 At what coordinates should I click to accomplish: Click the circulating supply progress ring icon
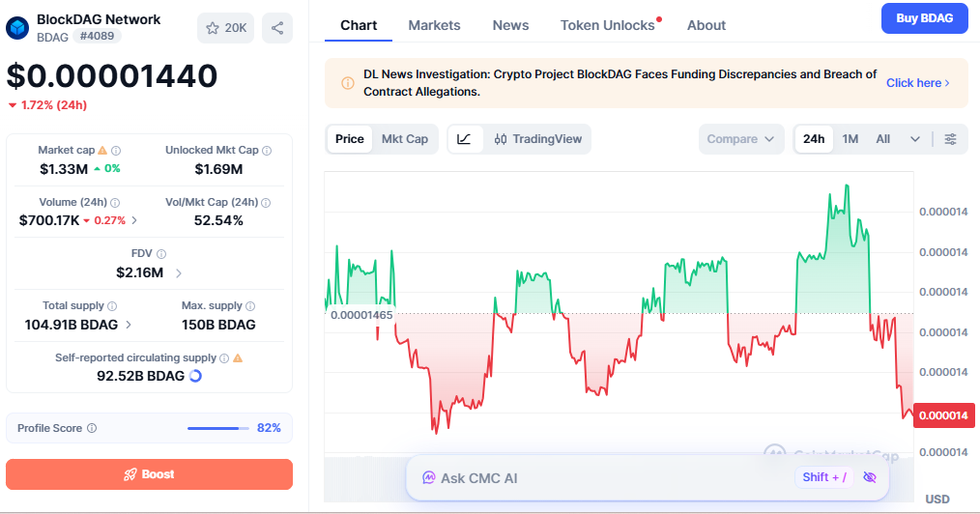tap(195, 376)
